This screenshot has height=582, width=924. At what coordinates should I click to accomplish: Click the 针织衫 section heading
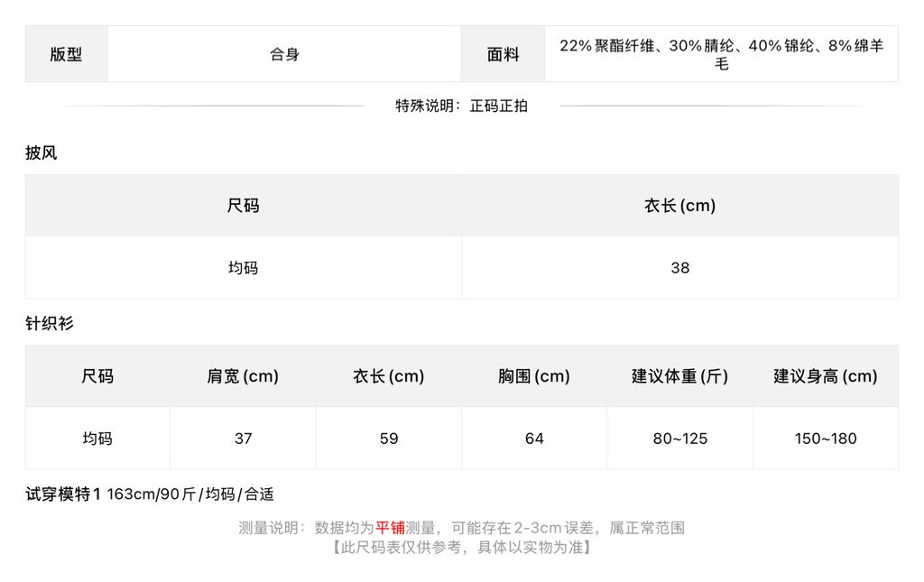click(x=50, y=323)
